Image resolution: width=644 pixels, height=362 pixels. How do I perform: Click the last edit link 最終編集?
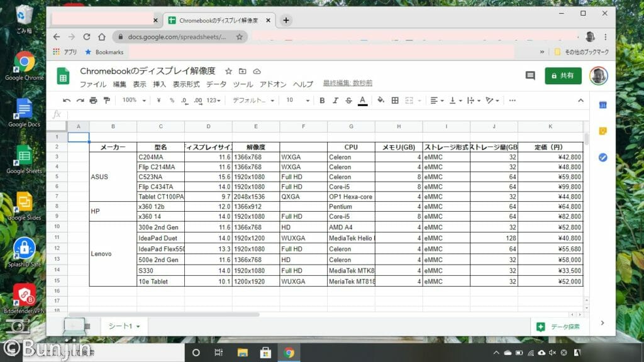point(347,83)
